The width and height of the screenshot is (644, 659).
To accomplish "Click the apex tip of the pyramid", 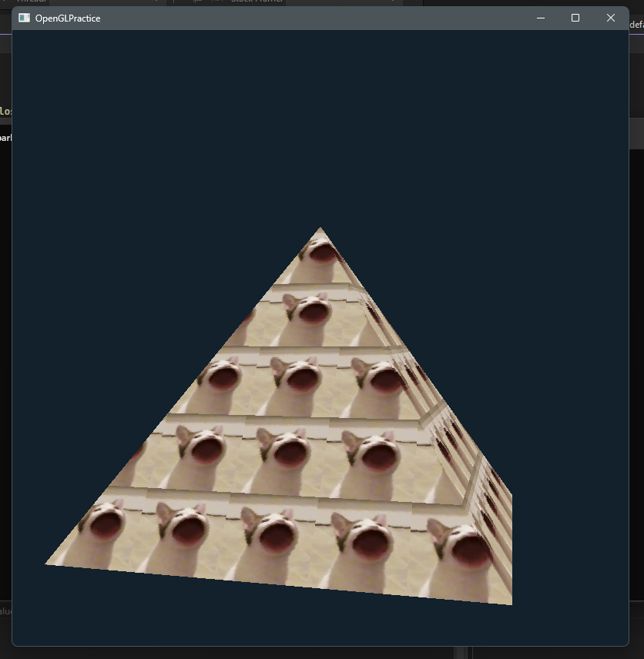I will pyautogui.click(x=320, y=229).
